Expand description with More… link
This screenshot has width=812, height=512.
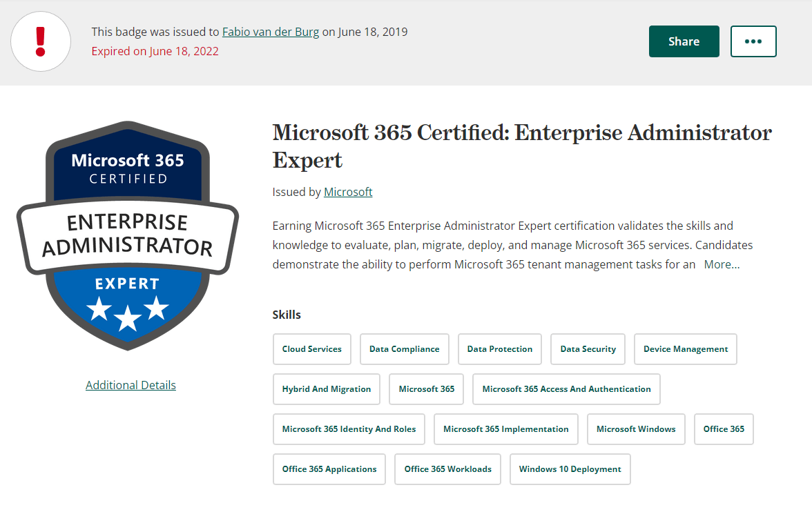coord(722,264)
